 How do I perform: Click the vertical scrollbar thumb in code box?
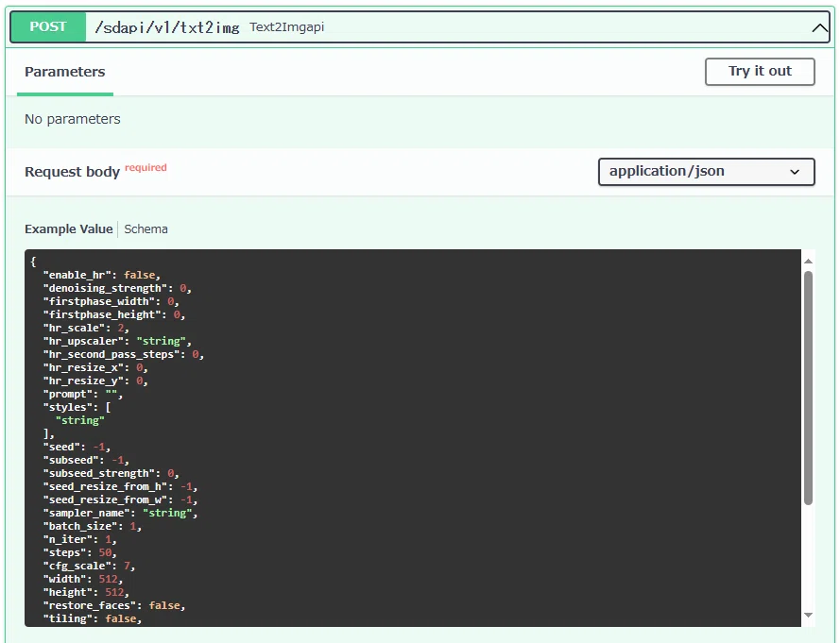pyautogui.click(x=808, y=388)
